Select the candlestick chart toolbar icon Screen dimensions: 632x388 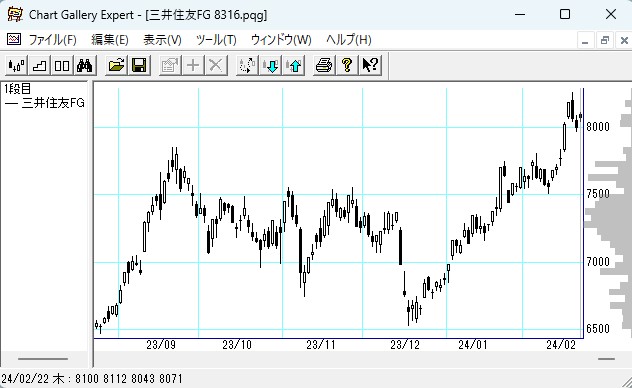click(17, 65)
